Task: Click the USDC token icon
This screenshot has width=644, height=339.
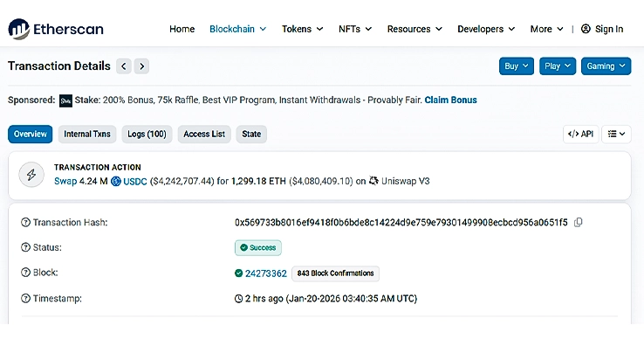Action: click(x=116, y=181)
